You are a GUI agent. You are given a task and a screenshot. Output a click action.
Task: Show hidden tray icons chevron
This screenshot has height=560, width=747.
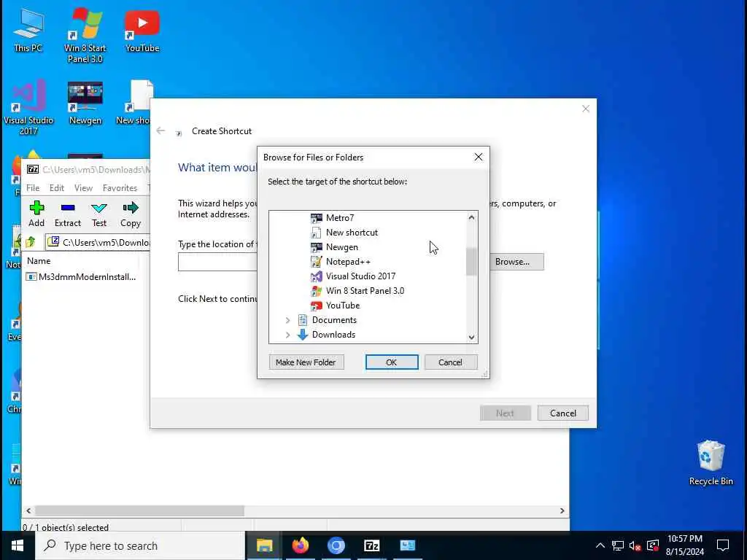pyautogui.click(x=600, y=545)
